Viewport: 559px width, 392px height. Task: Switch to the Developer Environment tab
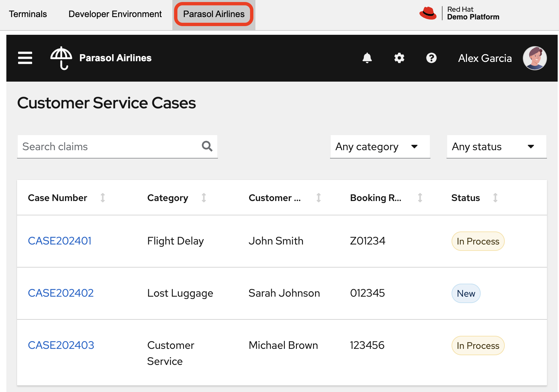point(115,14)
